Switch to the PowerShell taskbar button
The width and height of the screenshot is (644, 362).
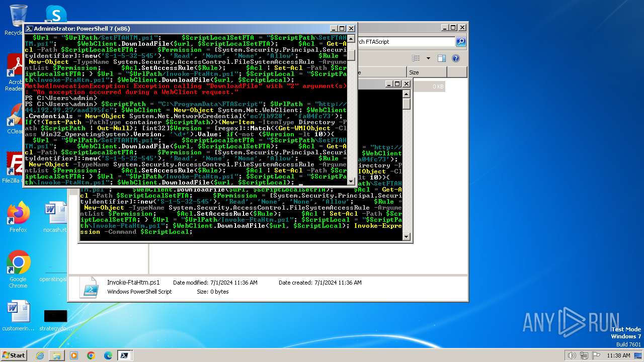(124, 355)
